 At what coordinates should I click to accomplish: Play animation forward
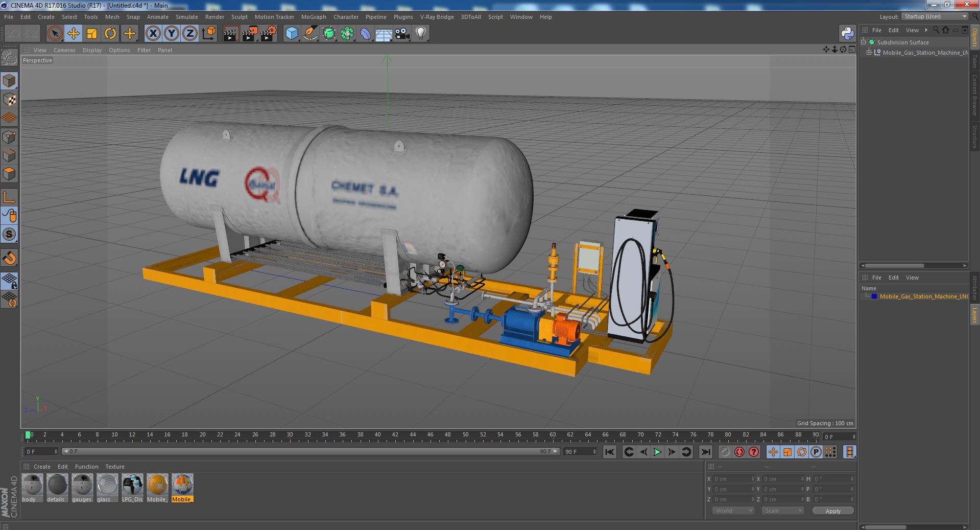[x=657, y=452]
